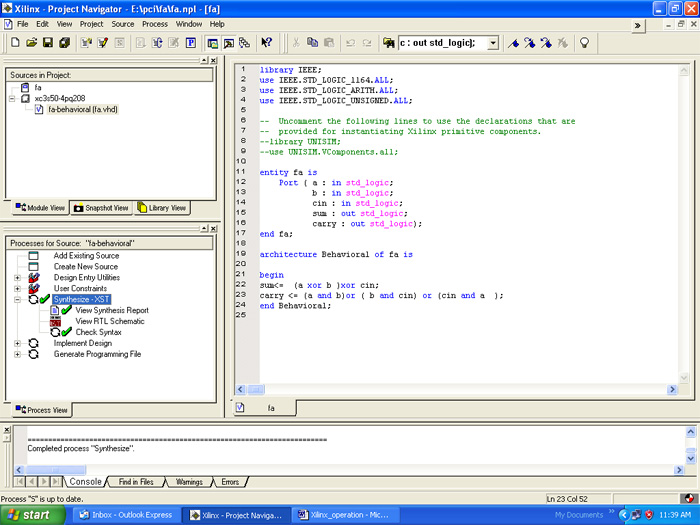Click Xilinx Project Navigator taskbar button
Image resolution: width=700 pixels, height=525 pixels.
(x=237, y=515)
